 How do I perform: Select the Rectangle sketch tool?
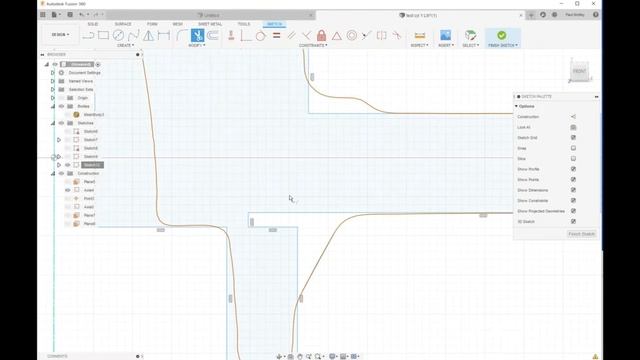(103, 36)
